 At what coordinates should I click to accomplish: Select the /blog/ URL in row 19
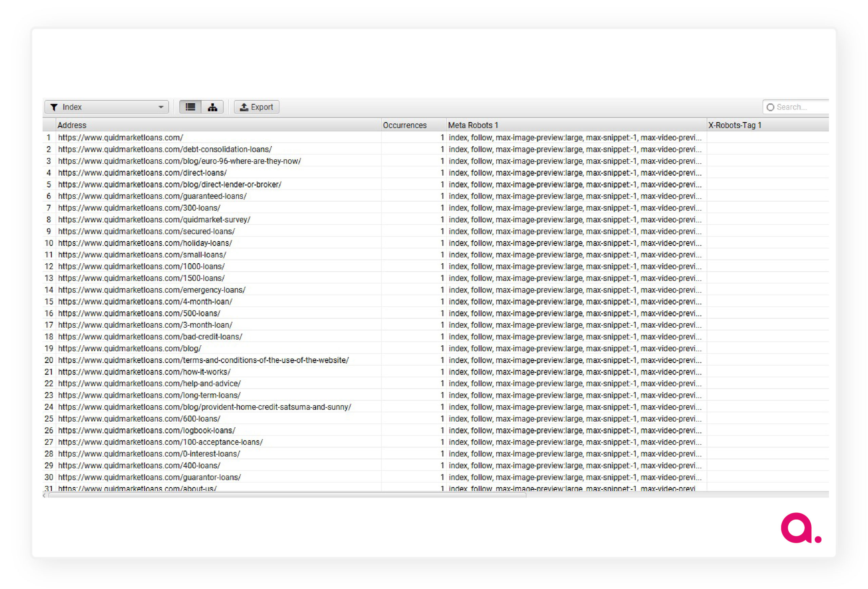pyautogui.click(x=130, y=349)
